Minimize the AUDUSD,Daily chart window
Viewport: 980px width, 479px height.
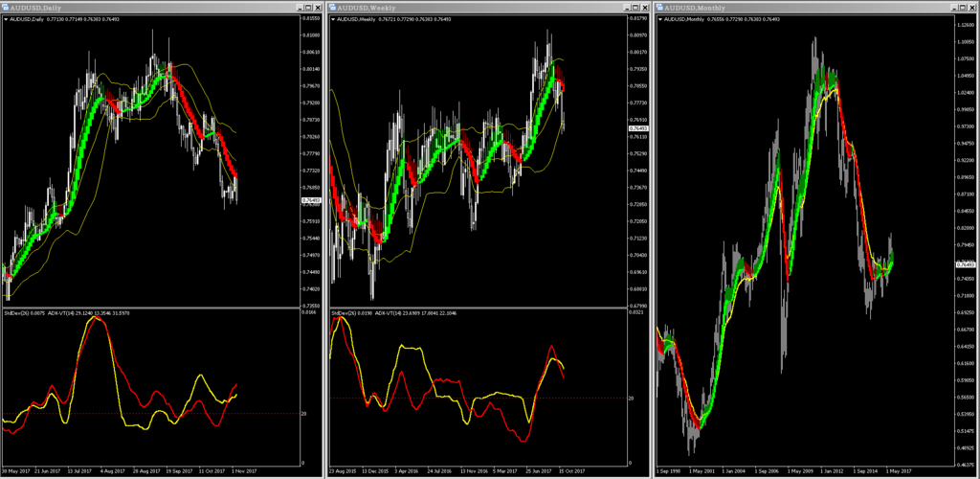(x=301, y=8)
